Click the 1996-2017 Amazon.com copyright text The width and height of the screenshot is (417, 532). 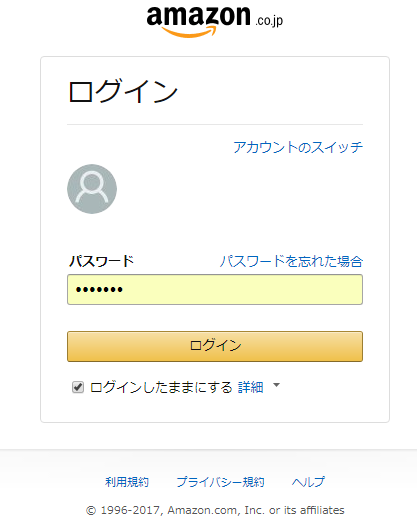click(x=215, y=510)
